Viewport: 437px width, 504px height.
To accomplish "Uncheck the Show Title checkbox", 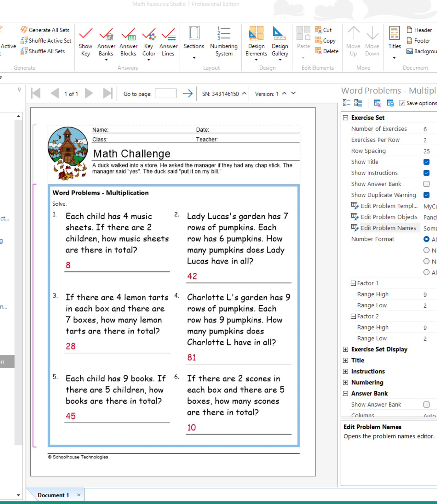I will click(426, 162).
